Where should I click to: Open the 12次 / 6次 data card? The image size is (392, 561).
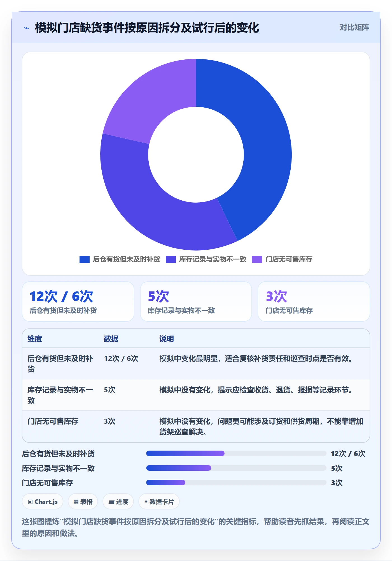[78, 302]
